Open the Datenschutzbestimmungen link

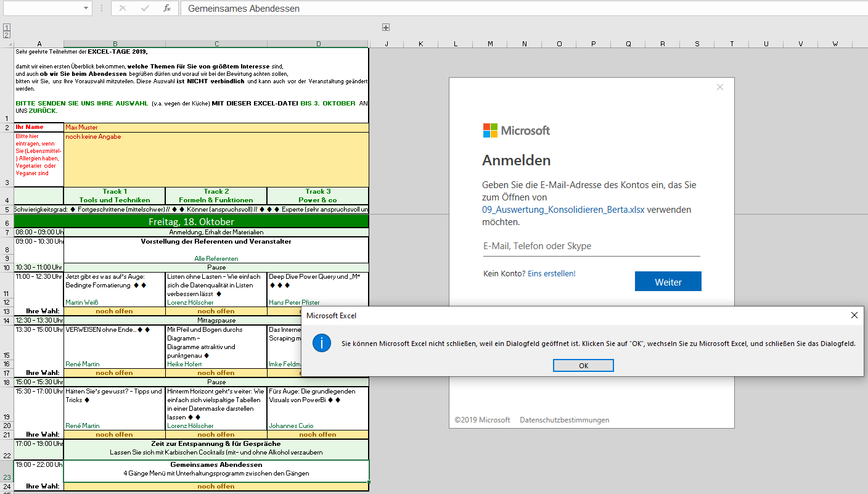tap(565, 420)
